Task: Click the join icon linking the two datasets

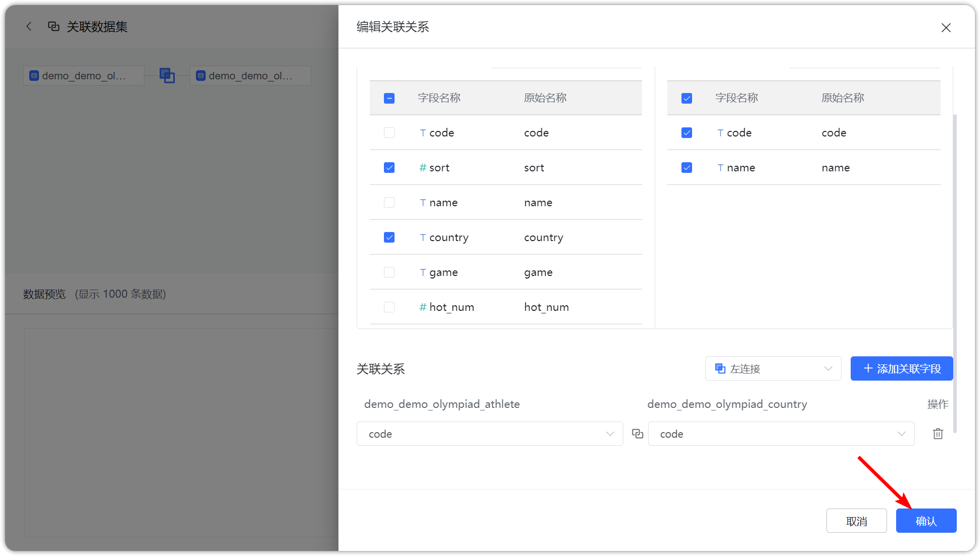Action: click(167, 75)
